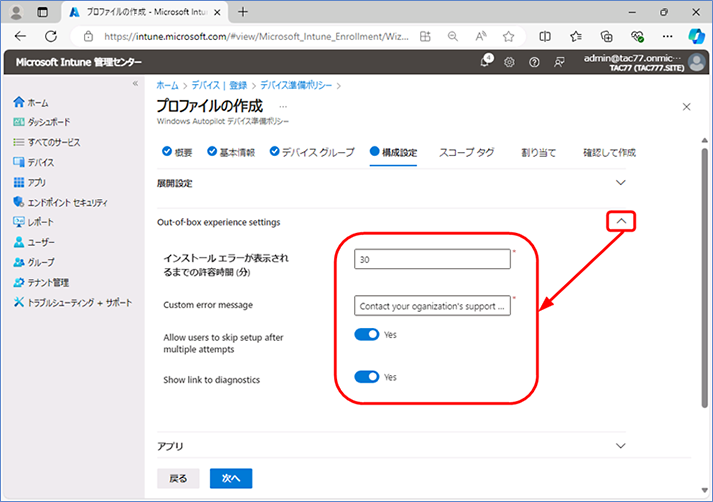
Task: Open the グループ groups icon
Action: pyautogui.click(x=19, y=262)
